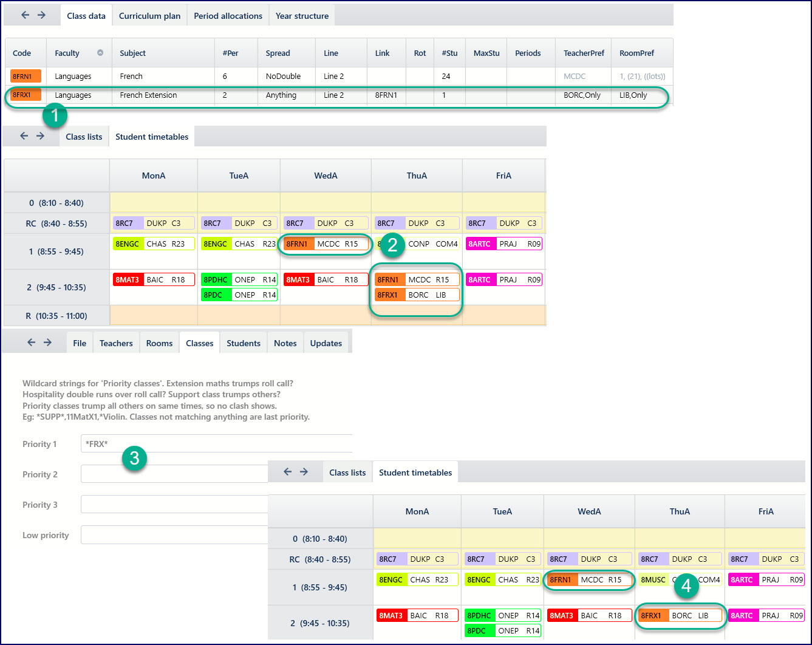Open the Year structure tab

(x=302, y=16)
